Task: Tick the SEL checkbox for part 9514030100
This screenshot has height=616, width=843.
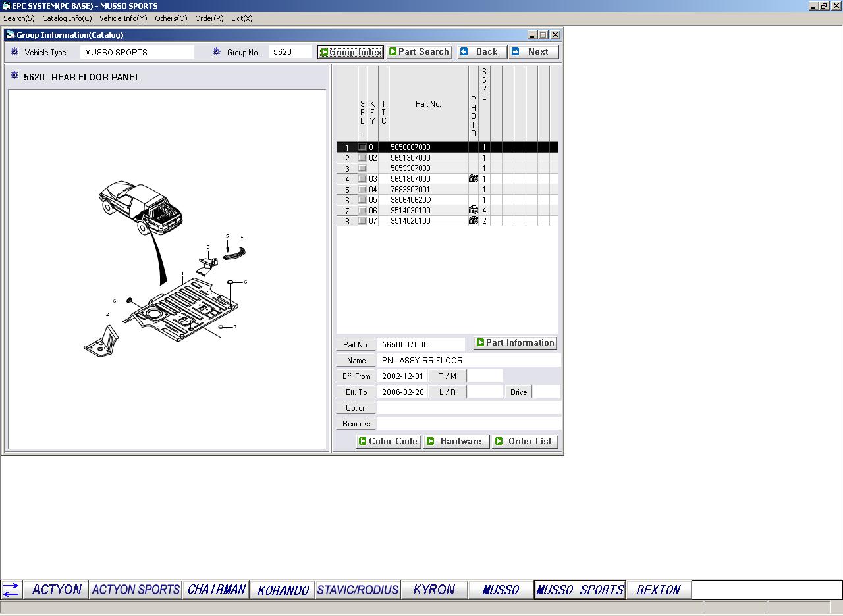Action: tap(362, 211)
